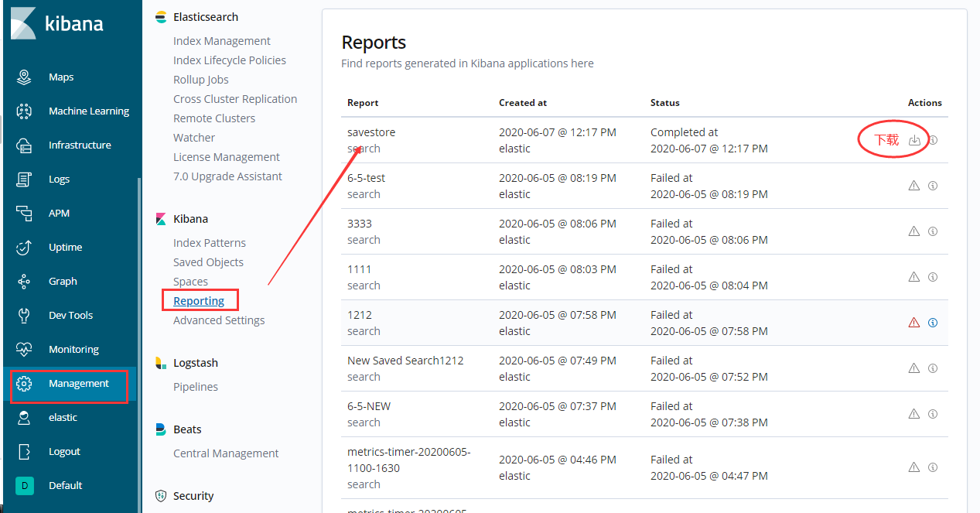980x513 pixels.
Task: Open the Dev Tools wrench icon
Action: (24, 315)
